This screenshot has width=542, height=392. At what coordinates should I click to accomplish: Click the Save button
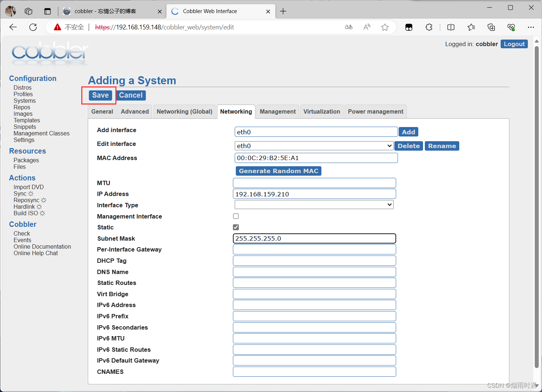[x=100, y=95]
